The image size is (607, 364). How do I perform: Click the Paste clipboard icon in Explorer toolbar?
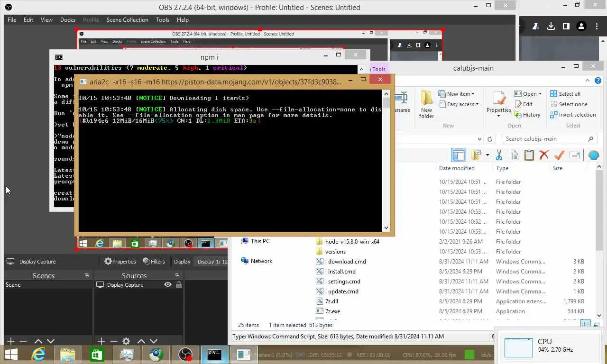(529, 155)
